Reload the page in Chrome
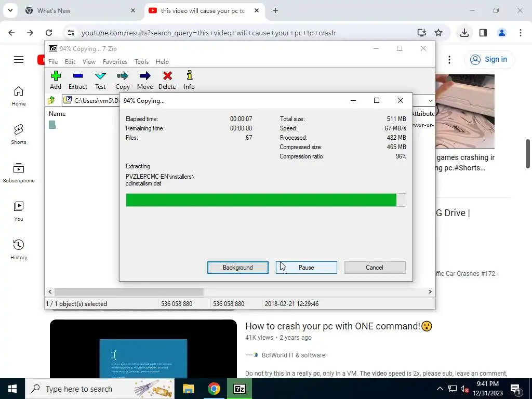532x399 pixels. click(x=49, y=33)
